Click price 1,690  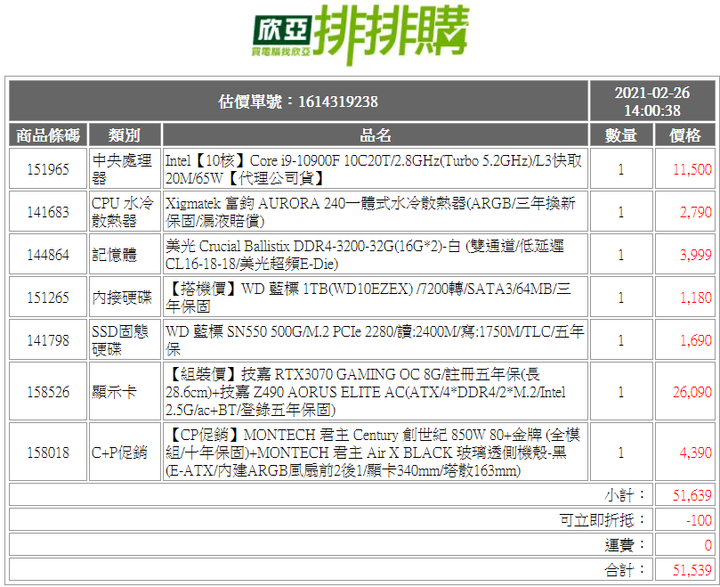(x=696, y=340)
